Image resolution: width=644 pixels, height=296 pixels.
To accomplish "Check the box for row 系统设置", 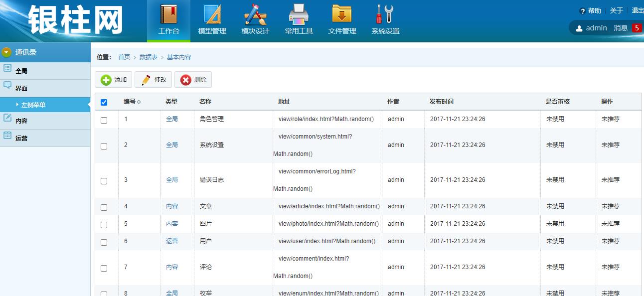I will click(104, 146).
